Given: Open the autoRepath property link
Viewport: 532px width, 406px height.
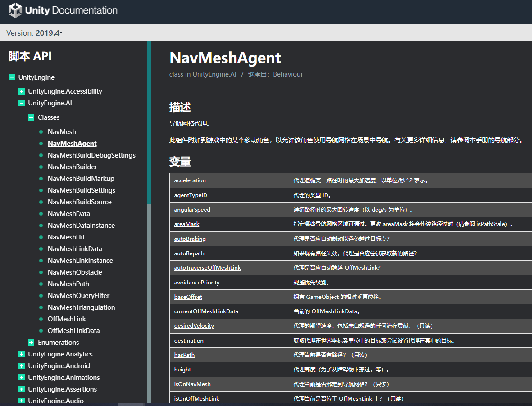Looking at the screenshot, I should pos(189,253).
